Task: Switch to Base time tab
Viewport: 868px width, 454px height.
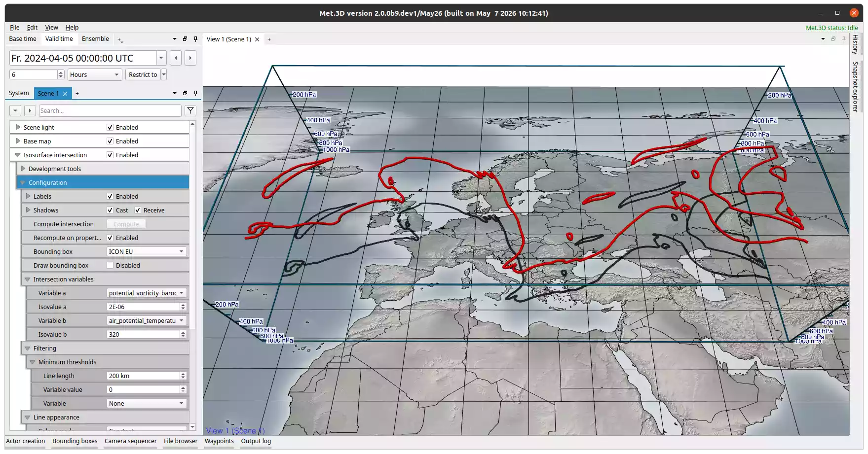Action: (x=23, y=39)
